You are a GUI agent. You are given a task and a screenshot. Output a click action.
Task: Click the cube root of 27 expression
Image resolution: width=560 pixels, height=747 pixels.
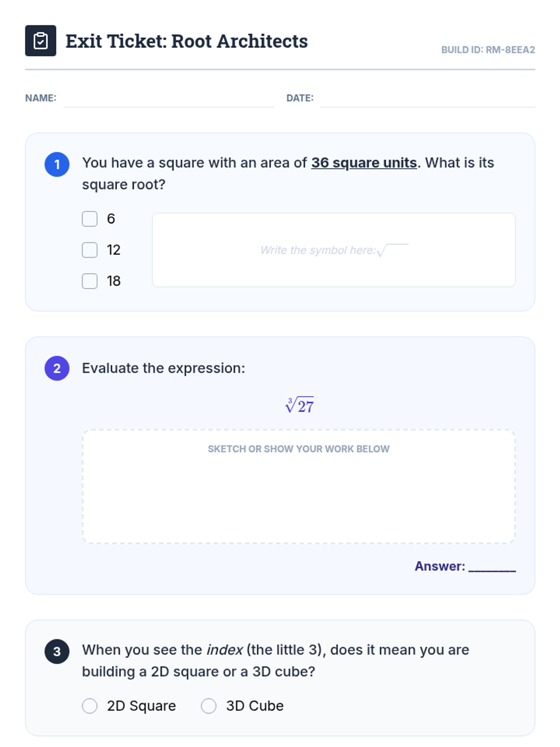(299, 405)
